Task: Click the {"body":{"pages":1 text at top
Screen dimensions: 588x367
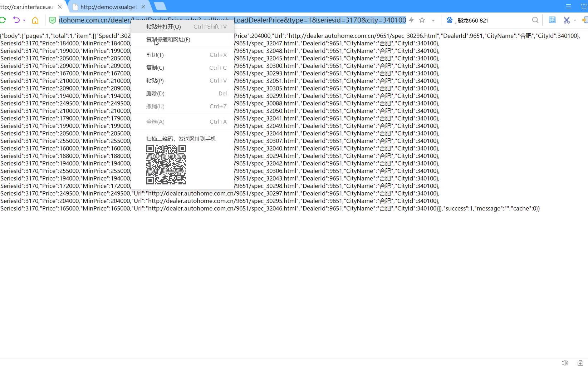Action: tap(25, 36)
